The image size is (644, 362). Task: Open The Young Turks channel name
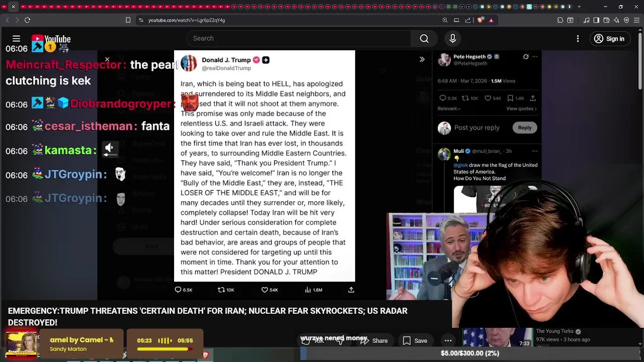coord(554,331)
